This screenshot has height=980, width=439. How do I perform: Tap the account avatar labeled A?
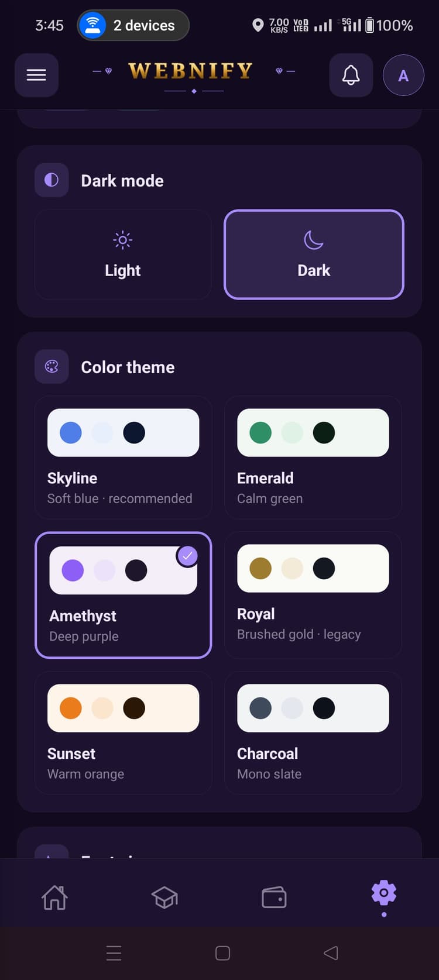click(x=403, y=75)
